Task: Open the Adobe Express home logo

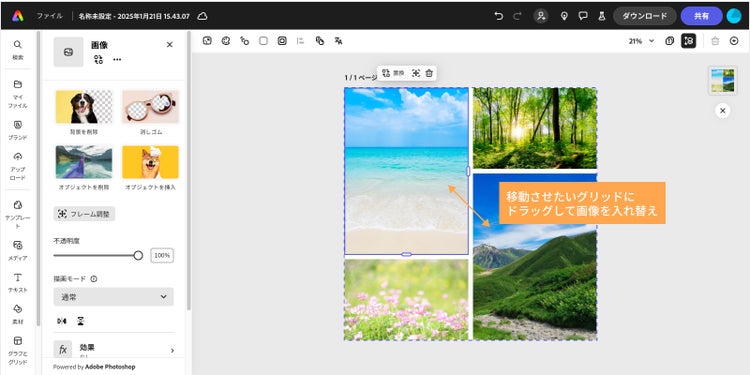Action: point(18,16)
